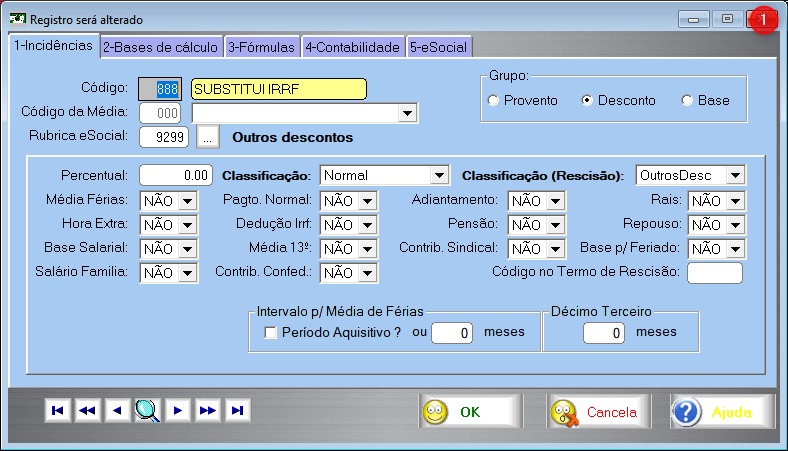Open the magnifier search icon
The width and height of the screenshot is (788, 451).
point(147,410)
